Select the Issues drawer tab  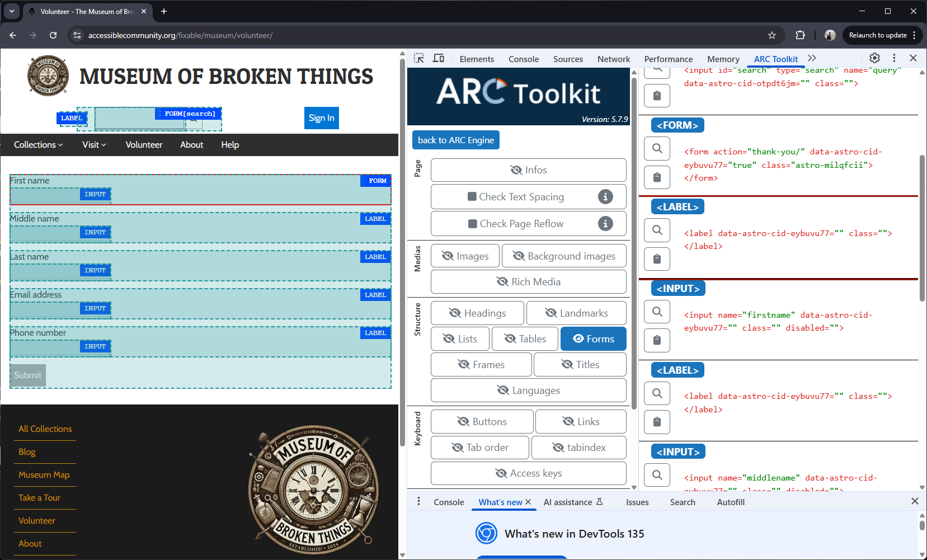pos(637,502)
